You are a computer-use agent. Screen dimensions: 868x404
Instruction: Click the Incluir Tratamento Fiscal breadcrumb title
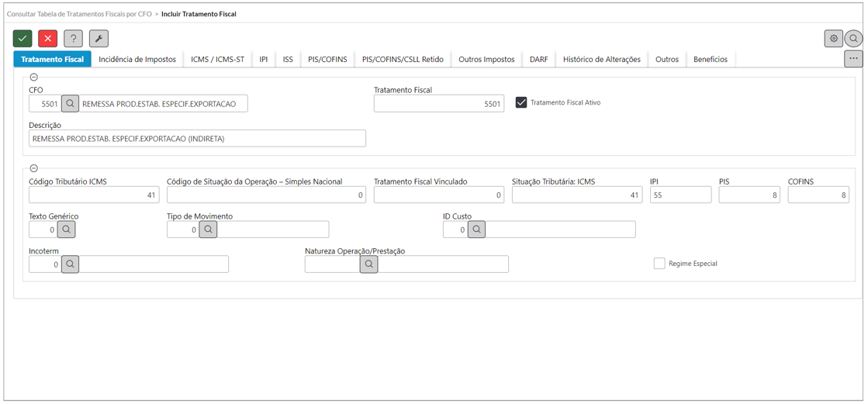tap(199, 14)
